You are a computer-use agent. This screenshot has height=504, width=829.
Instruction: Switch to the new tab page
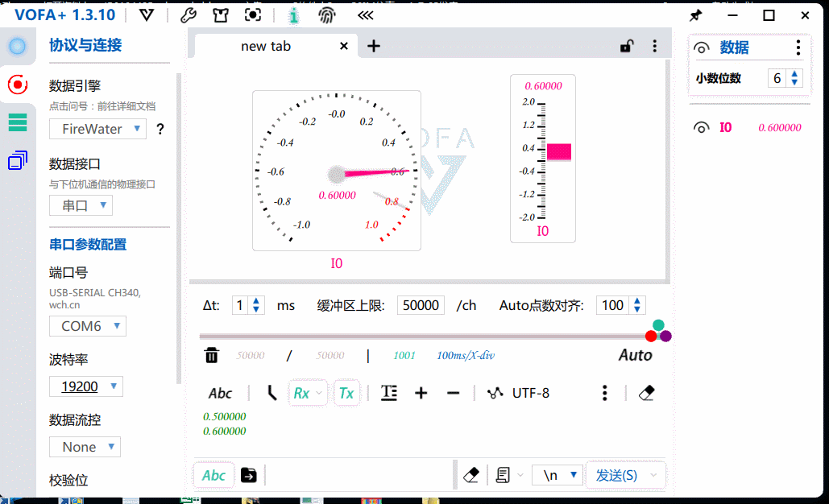(x=266, y=46)
